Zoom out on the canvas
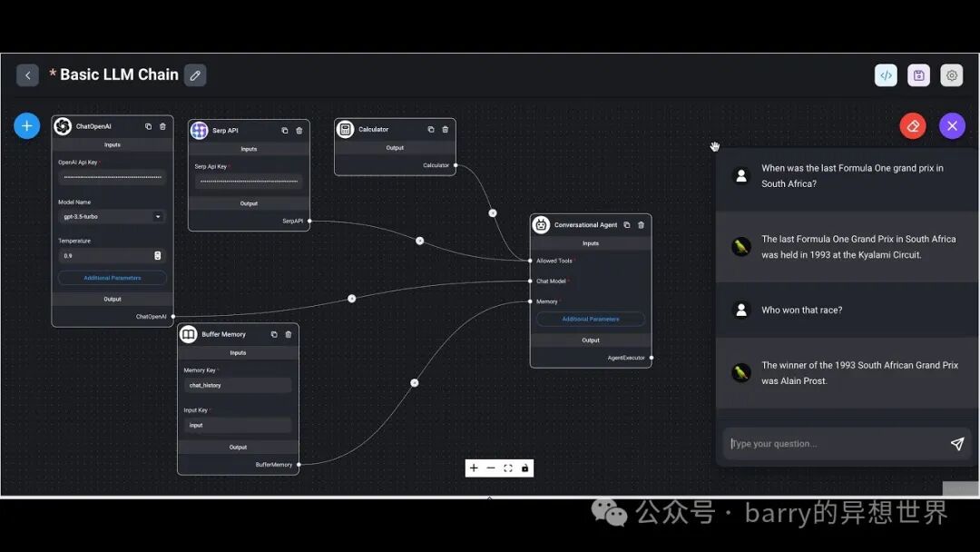980x552 pixels. 491,468
